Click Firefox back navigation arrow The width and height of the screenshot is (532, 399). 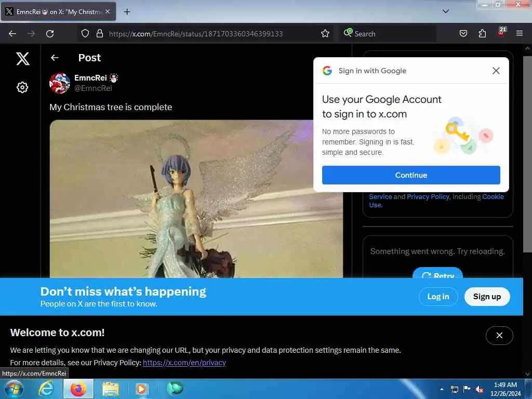(12, 34)
